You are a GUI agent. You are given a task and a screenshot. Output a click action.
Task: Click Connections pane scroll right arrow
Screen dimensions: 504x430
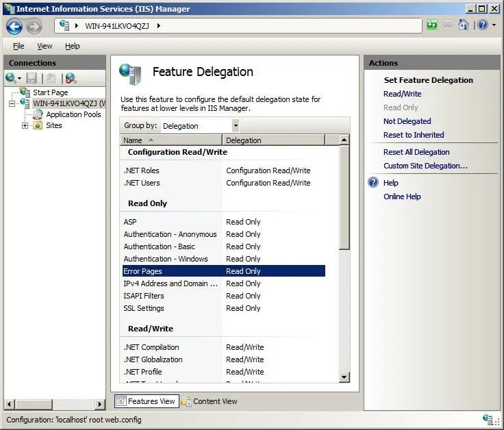100,404
